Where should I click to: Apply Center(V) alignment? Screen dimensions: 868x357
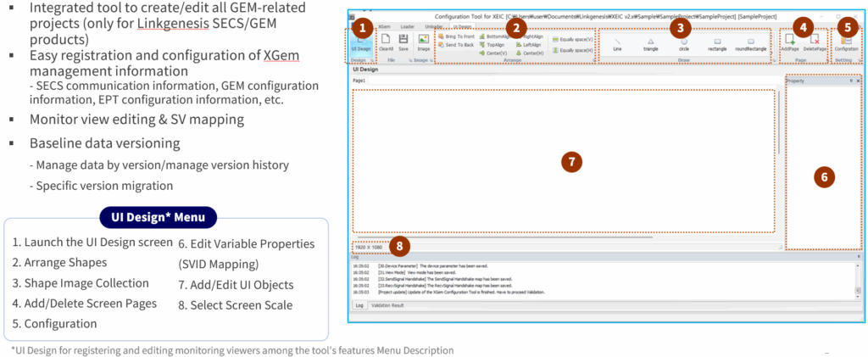(493, 53)
